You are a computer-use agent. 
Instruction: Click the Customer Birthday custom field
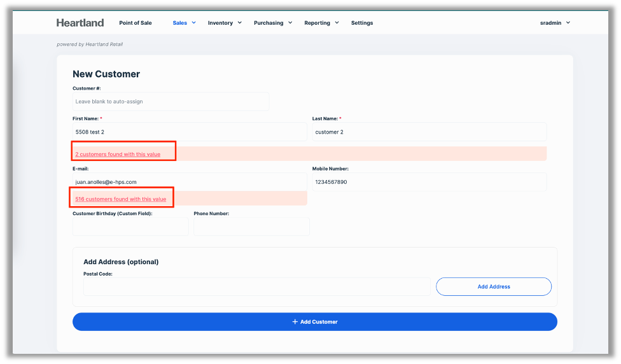tap(130, 227)
